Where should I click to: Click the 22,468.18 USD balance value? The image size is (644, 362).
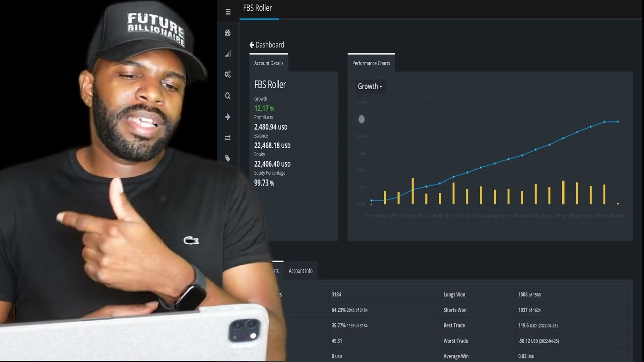coord(272,146)
